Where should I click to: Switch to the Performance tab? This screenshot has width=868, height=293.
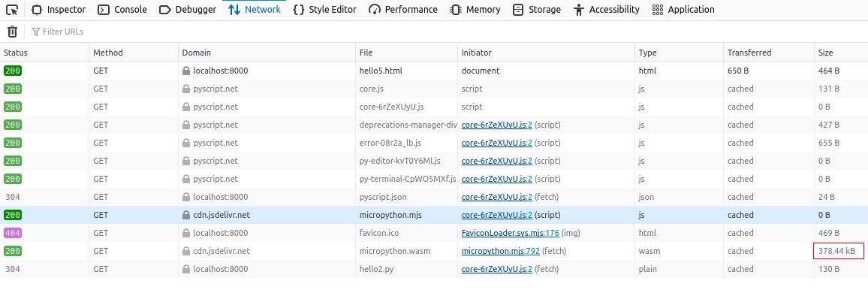click(x=403, y=10)
